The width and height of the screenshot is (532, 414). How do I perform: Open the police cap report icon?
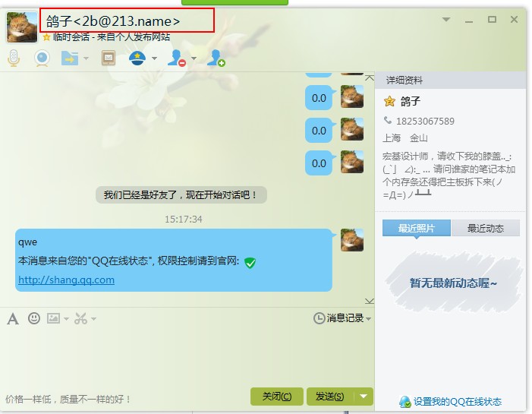[137, 58]
